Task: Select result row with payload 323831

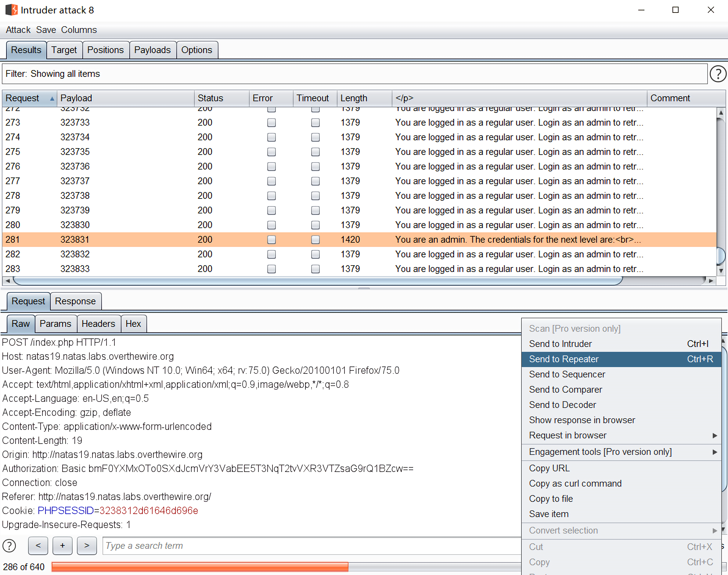Action: pos(359,240)
